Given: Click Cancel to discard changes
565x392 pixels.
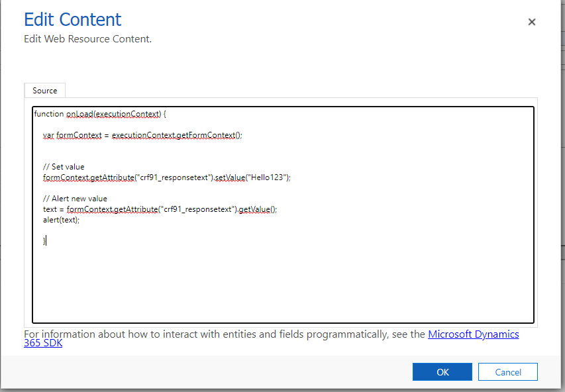Looking at the screenshot, I should coord(507,371).
